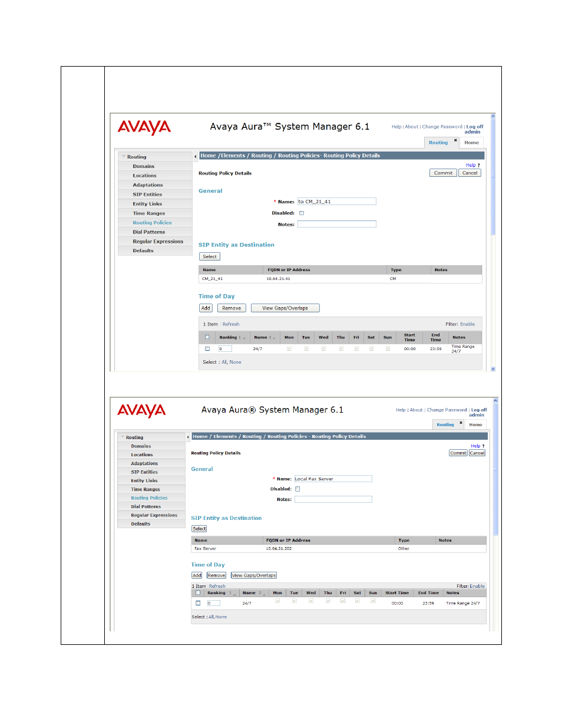Click the Mon checkbox in lower 24/7 row
562x728 pixels.
click(277, 601)
